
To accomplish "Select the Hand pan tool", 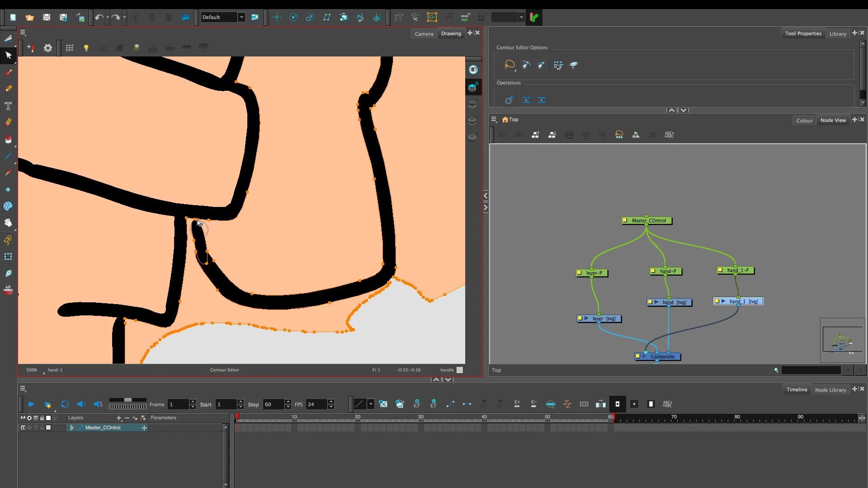I will coord(8,223).
